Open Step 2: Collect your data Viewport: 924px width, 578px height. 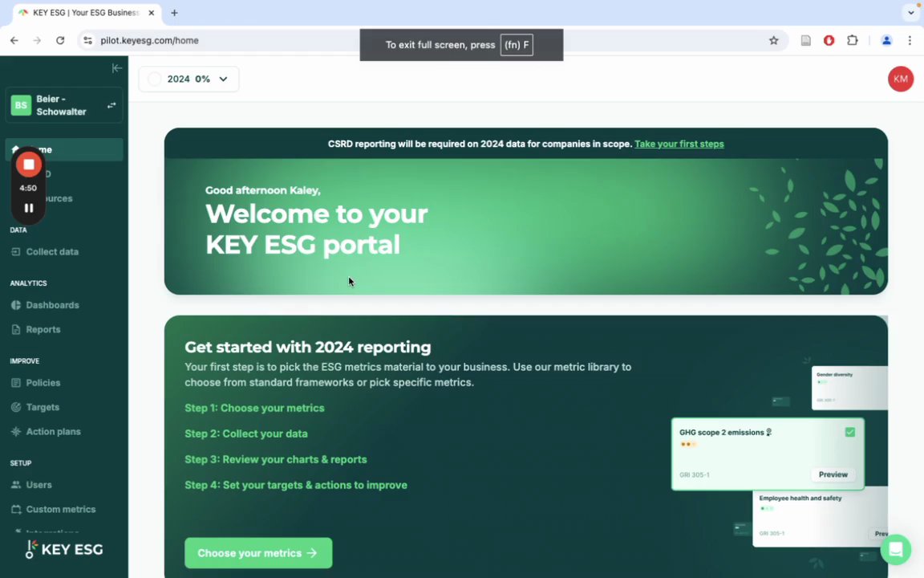pos(246,433)
